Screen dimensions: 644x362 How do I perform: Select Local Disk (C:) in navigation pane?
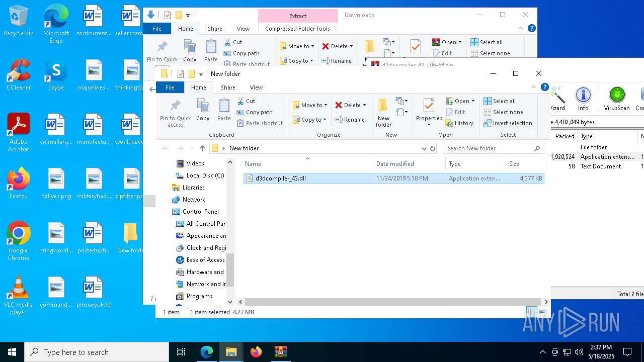coord(200,175)
